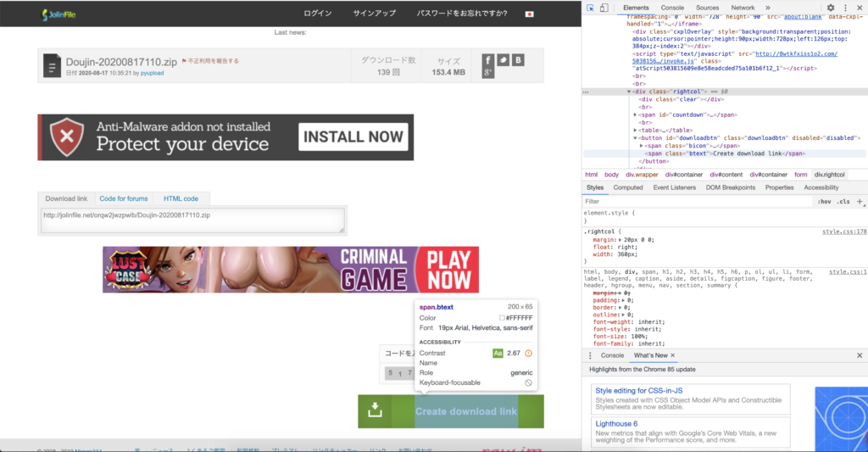Click the download arrow icon on green button
The width and height of the screenshot is (868, 452).
pos(375,410)
